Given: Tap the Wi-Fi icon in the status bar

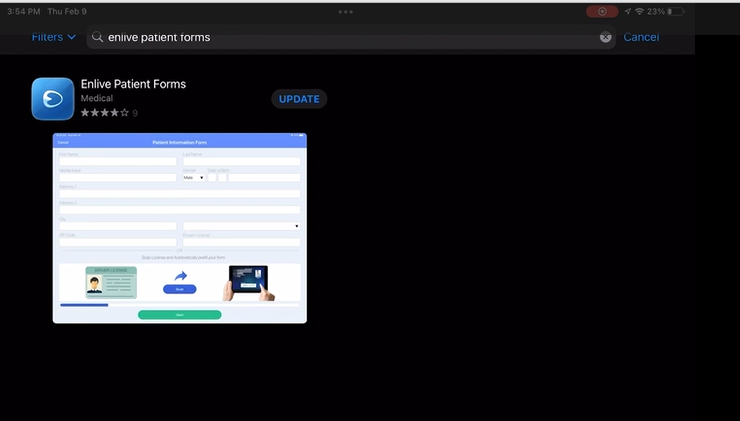Looking at the screenshot, I should 639,11.
